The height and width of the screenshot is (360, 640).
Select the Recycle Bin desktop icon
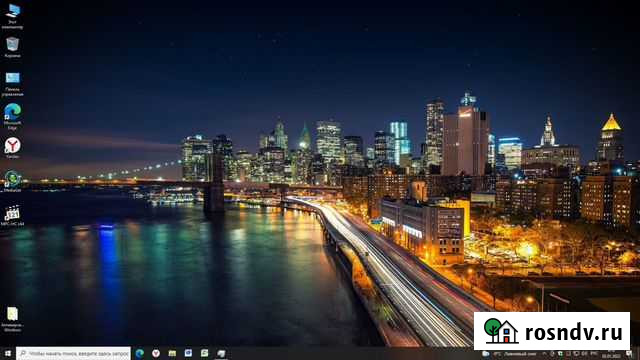coord(12,47)
